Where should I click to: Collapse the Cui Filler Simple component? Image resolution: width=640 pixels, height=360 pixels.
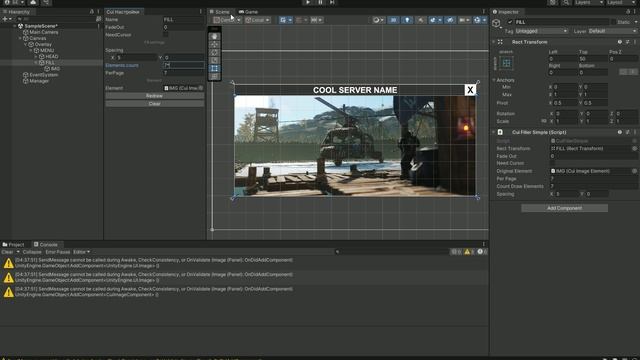(493, 132)
